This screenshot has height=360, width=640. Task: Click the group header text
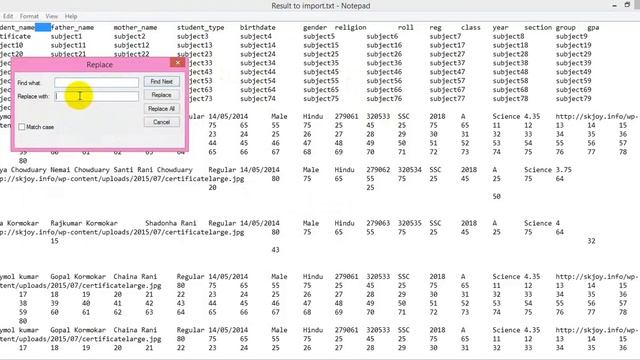(565, 27)
